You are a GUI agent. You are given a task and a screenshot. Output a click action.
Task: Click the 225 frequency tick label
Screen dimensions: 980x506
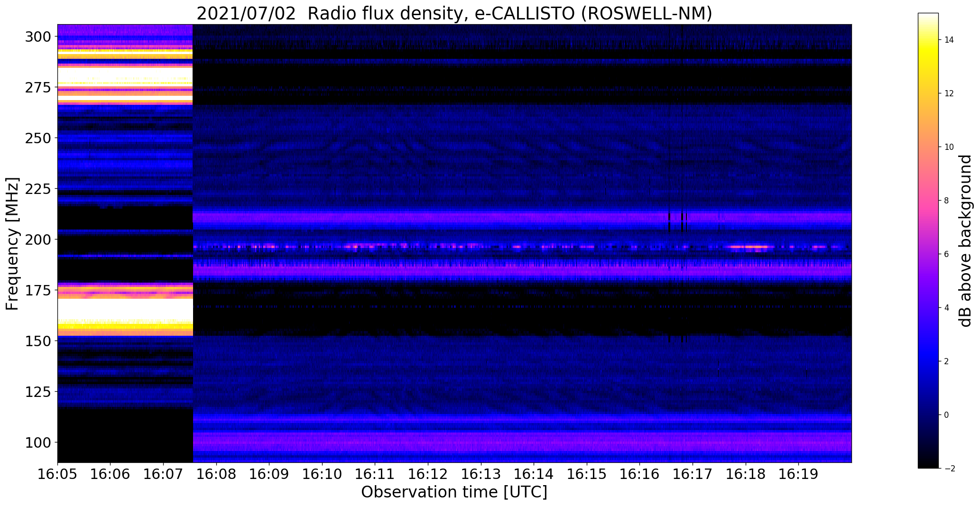tap(38, 189)
